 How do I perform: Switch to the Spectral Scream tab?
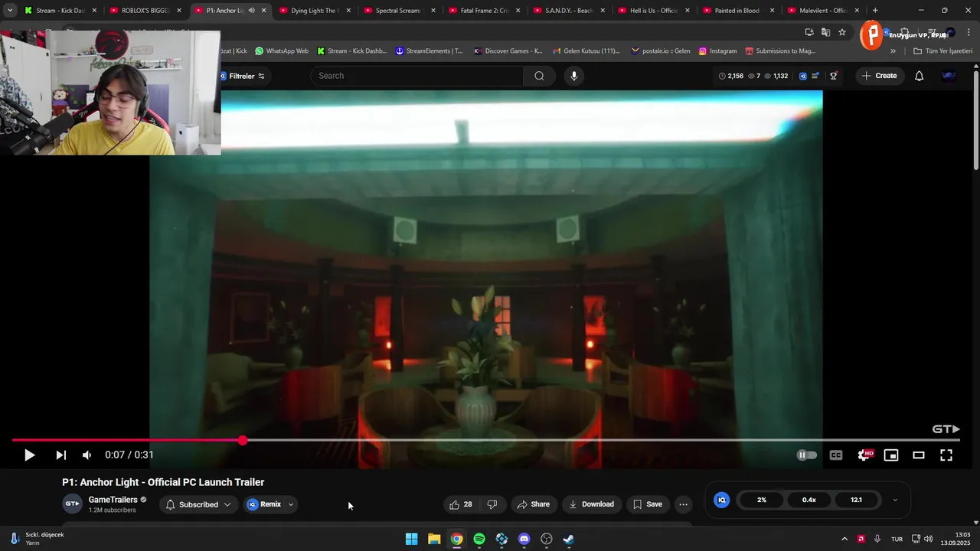pos(399,11)
